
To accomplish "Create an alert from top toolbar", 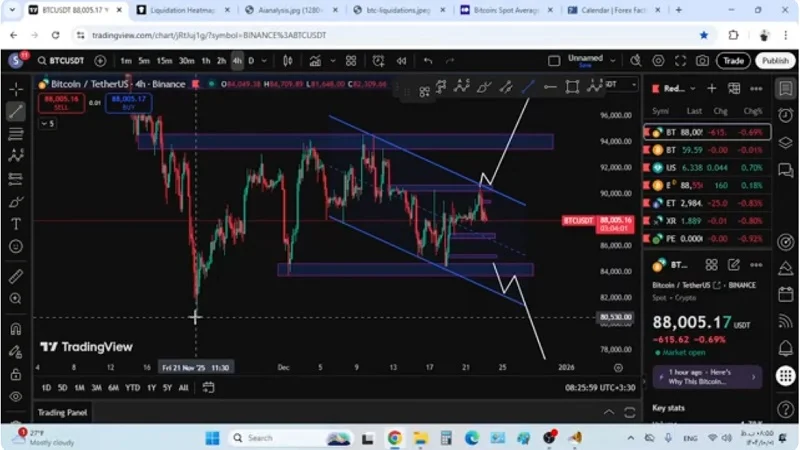I will point(378,61).
